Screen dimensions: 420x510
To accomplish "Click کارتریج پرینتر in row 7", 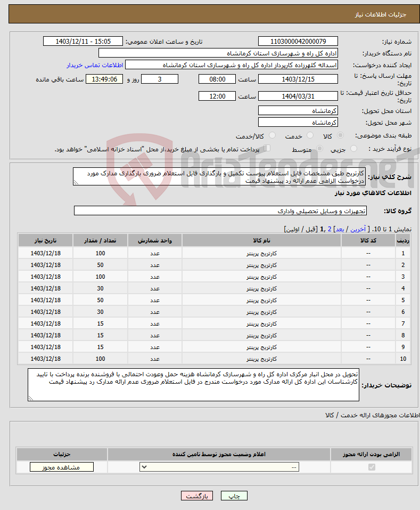I will [261, 323].
